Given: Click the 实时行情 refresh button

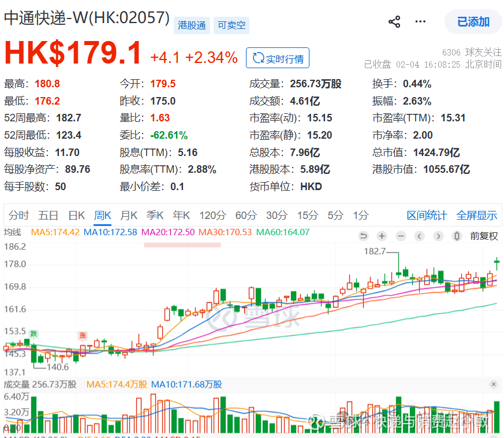Looking at the screenshot, I should coord(278,58).
